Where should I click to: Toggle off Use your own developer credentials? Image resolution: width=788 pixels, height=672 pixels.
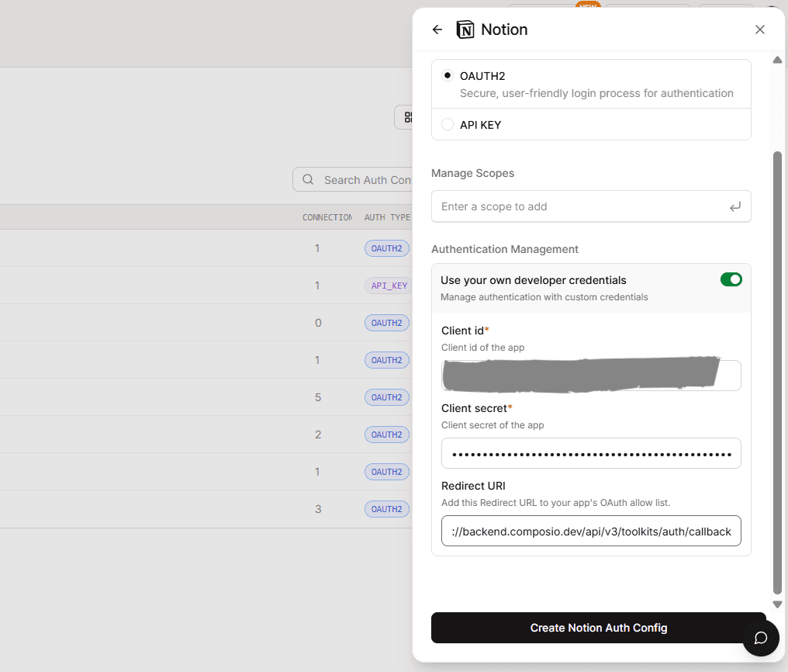click(731, 279)
